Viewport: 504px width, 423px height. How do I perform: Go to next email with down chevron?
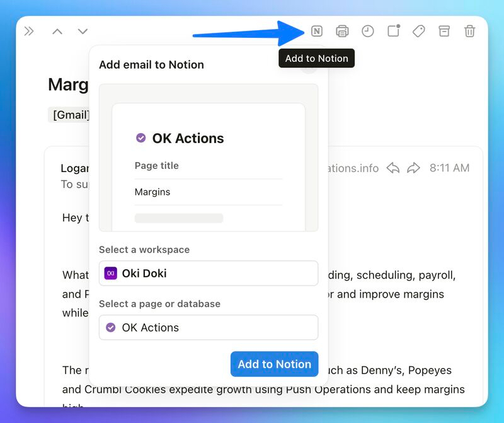[x=83, y=32]
